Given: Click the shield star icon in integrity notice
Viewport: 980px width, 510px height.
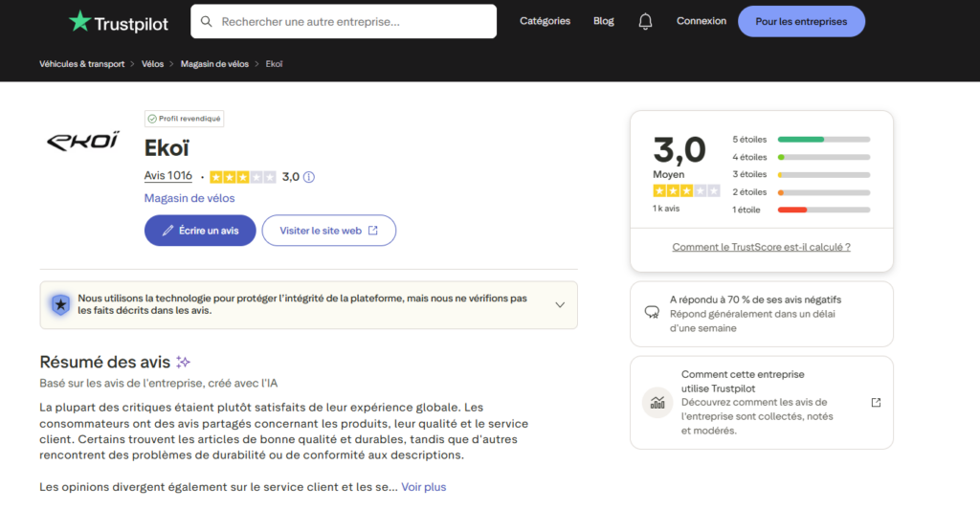Looking at the screenshot, I should pyautogui.click(x=60, y=304).
